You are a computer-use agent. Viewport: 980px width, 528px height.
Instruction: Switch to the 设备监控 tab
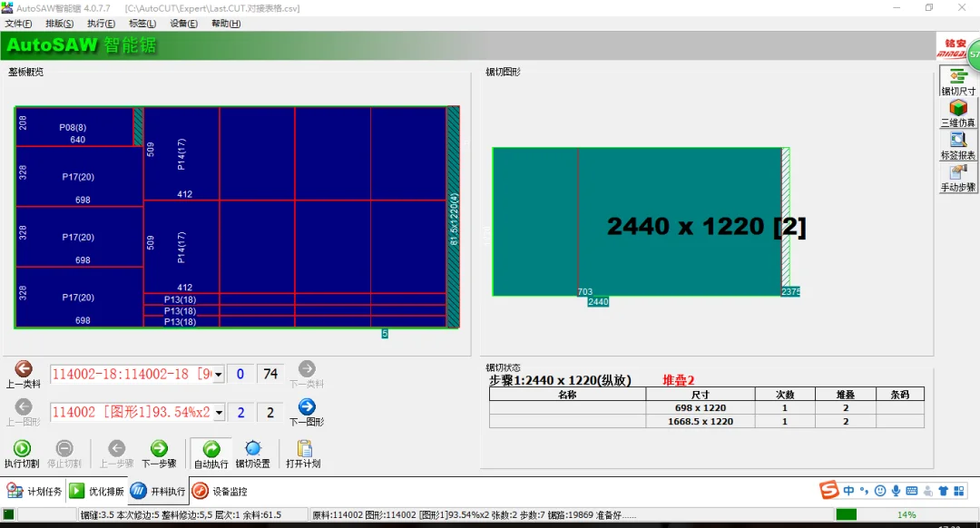(220, 492)
